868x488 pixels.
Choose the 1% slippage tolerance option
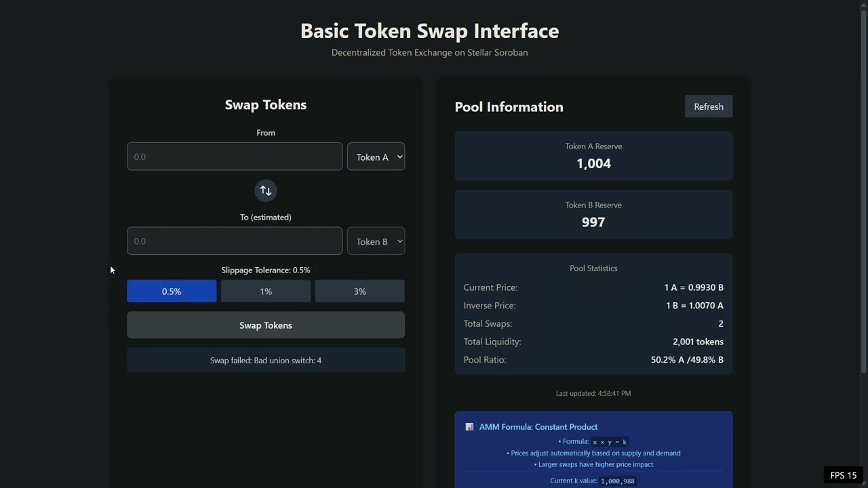[266, 291]
